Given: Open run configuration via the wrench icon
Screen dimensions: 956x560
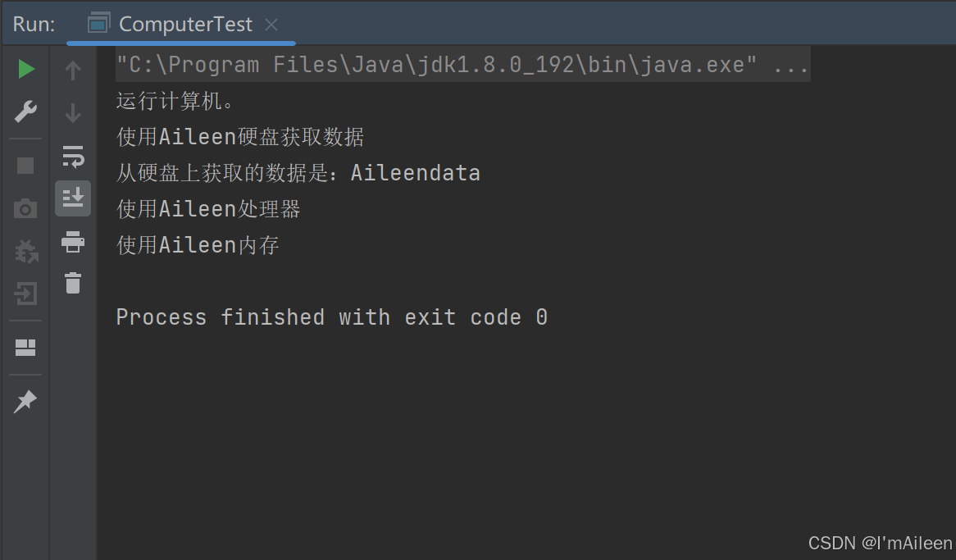Looking at the screenshot, I should click(25, 112).
